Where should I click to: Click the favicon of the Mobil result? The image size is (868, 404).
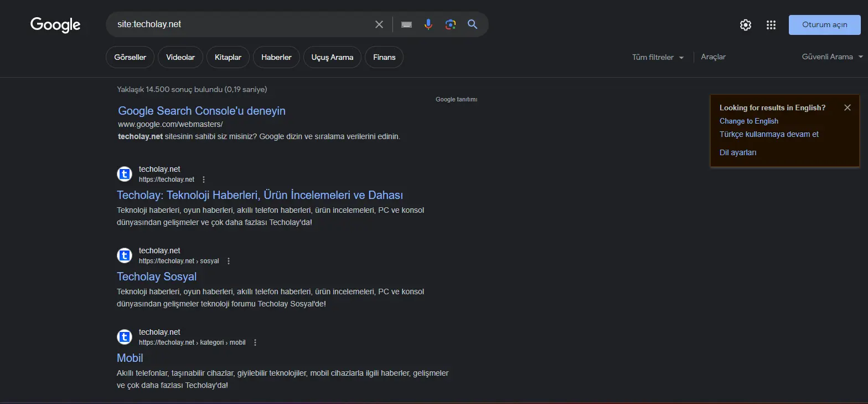coord(125,337)
